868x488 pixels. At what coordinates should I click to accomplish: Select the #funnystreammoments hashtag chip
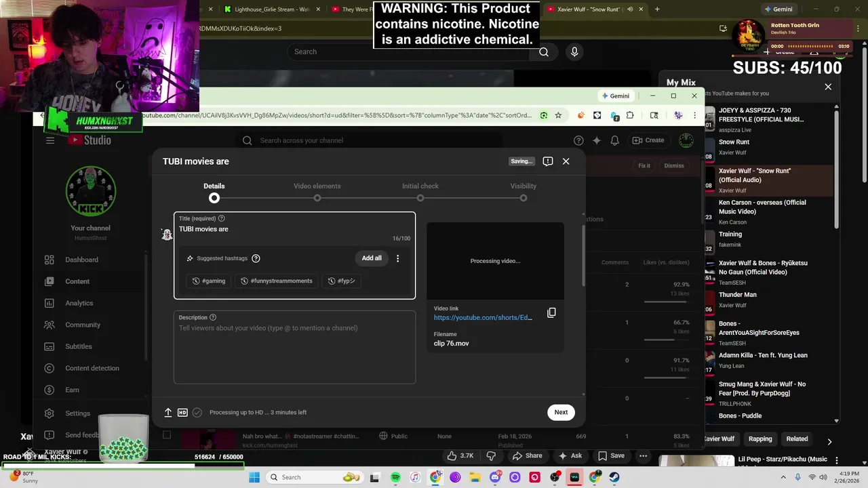coord(276,281)
